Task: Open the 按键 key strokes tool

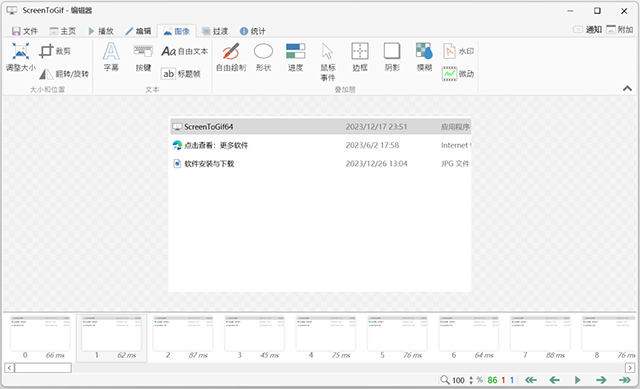Action: click(x=143, y=57)
